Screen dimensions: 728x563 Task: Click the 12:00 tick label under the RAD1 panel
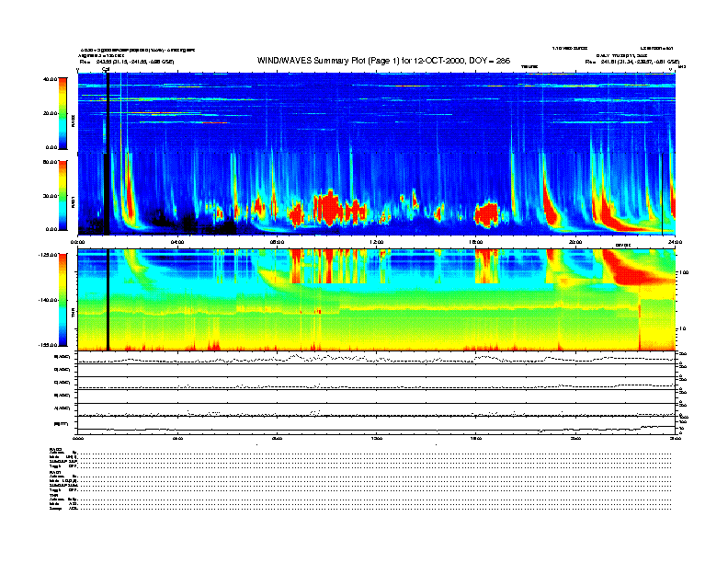[x=377, y=242]
